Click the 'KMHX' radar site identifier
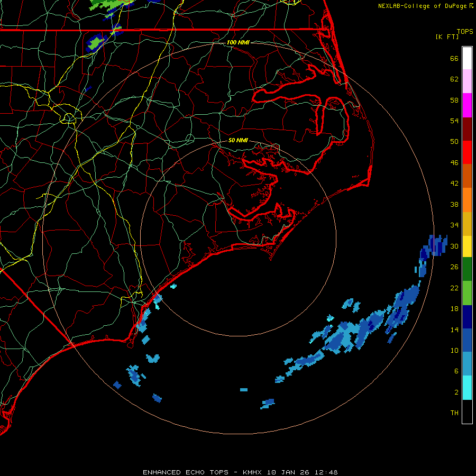This screenshot has height=476, width=476. [x=253, y=472]
